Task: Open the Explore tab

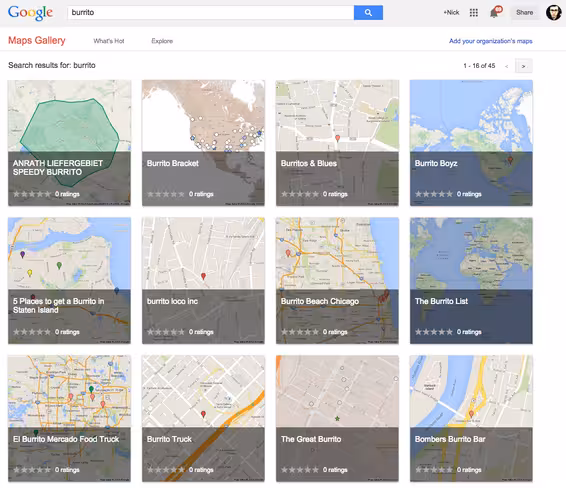Action: [x=162, y=41]
